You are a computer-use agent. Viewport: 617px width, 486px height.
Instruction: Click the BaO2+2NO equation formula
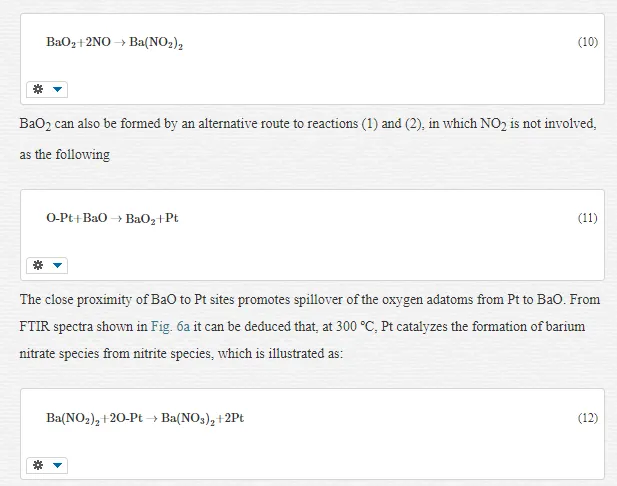click(x=115, y=42)
